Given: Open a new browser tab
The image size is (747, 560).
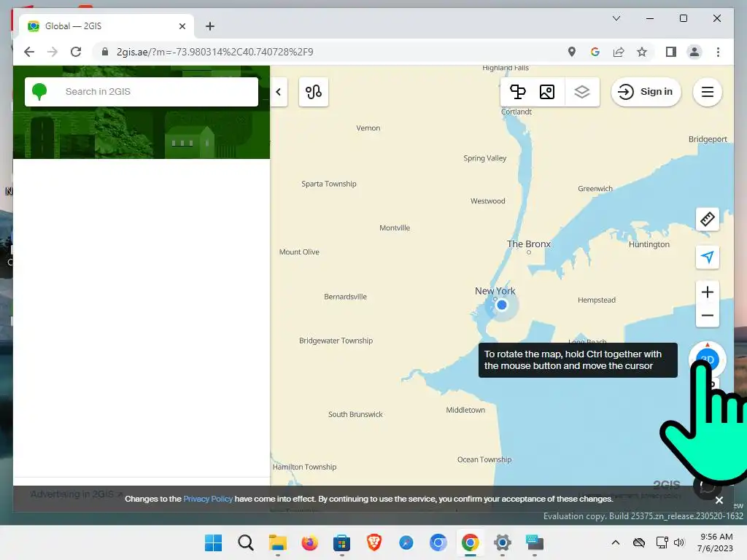Looking at the screenshot, I should pyautogui.click(x=210, y=26).
